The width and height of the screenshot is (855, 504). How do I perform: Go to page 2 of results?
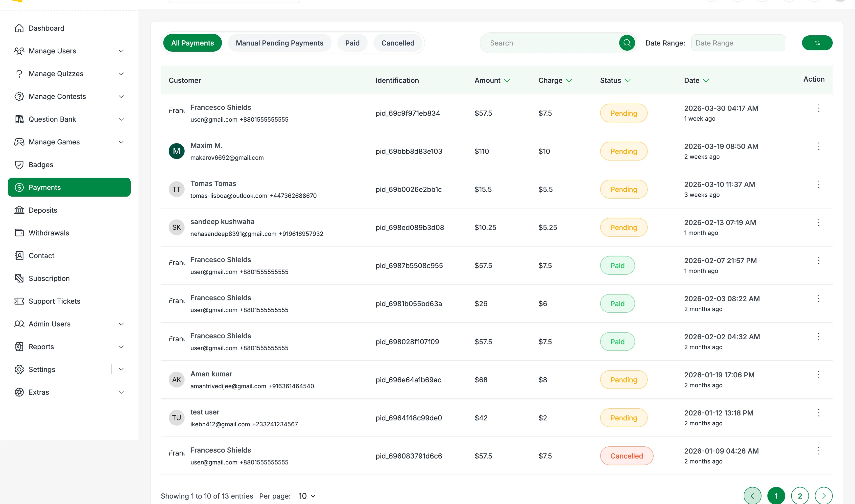click(800, 496)
